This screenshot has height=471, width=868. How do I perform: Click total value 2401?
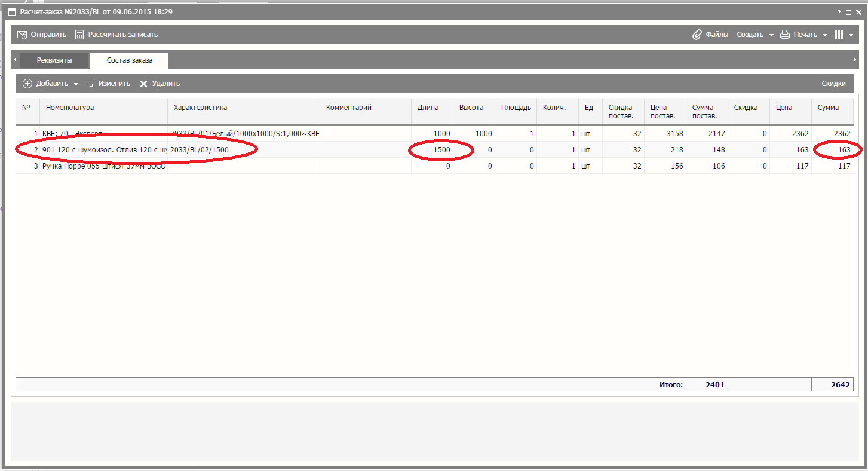tap(707, 385)
